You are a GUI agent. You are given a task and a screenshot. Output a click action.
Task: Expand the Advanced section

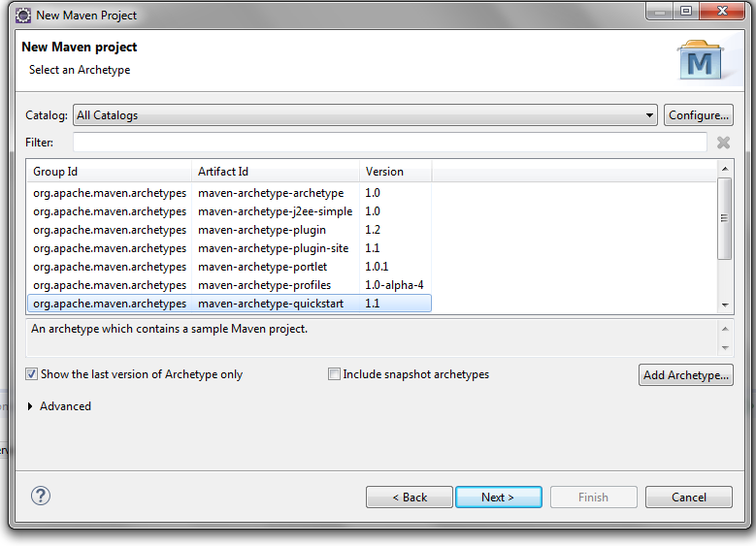coord(30,406)
